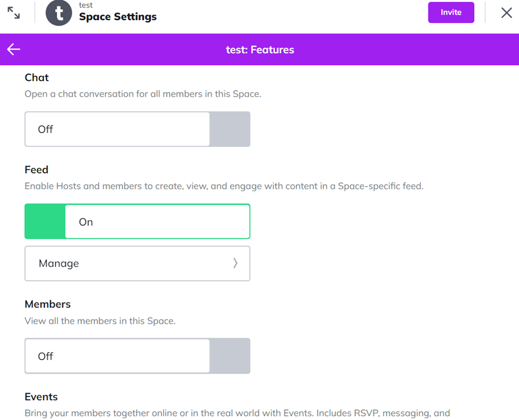Click the Space Settings title text

pyautogui.click(x=118, y=17)
